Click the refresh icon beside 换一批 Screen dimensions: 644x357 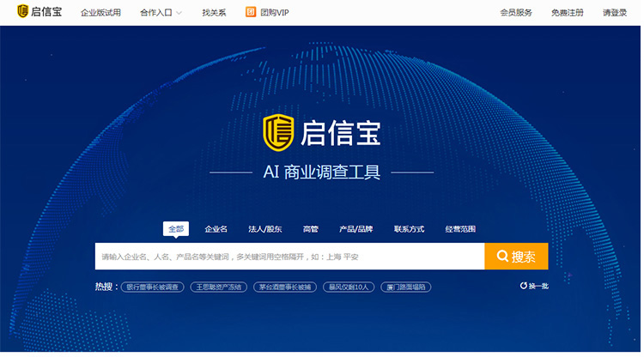(523, 286)
